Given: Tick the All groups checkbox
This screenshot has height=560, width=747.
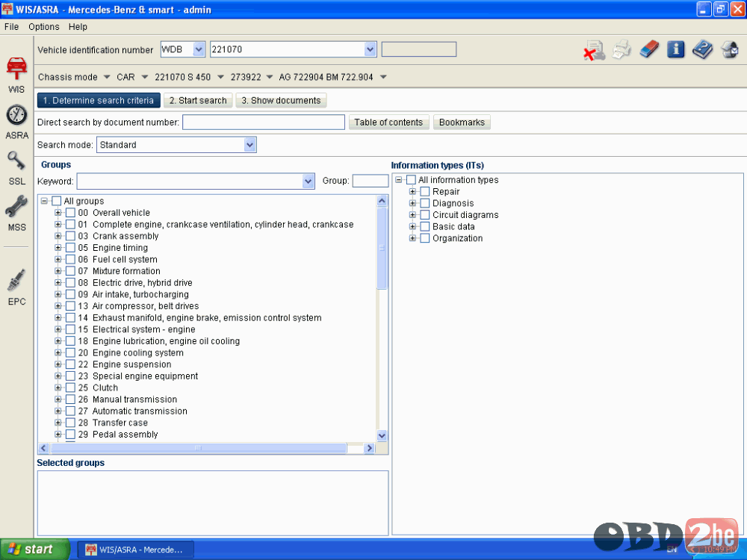Looking at the screenshot, I should coord(56,201).
